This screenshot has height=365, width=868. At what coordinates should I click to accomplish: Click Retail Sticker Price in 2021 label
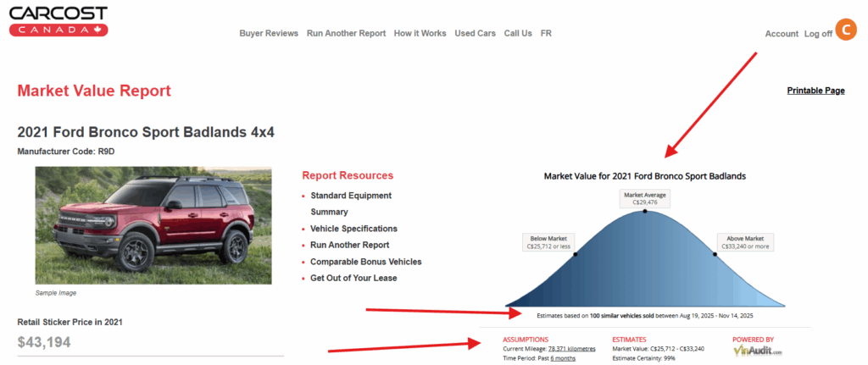coord(70,322)
